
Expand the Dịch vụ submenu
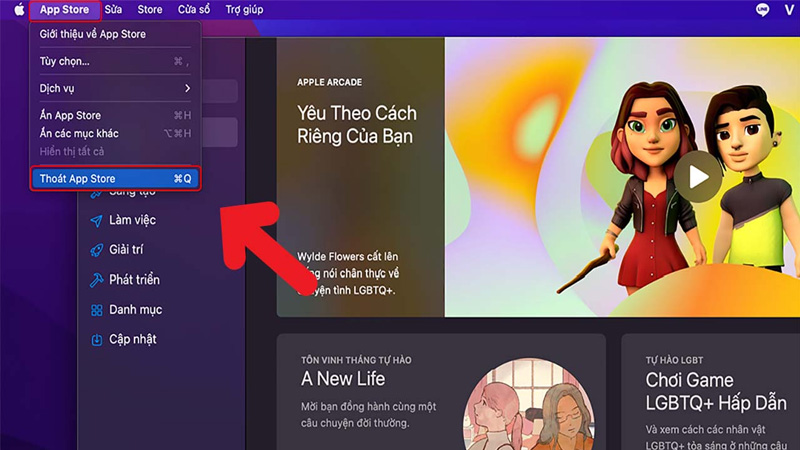coord(115,88)
